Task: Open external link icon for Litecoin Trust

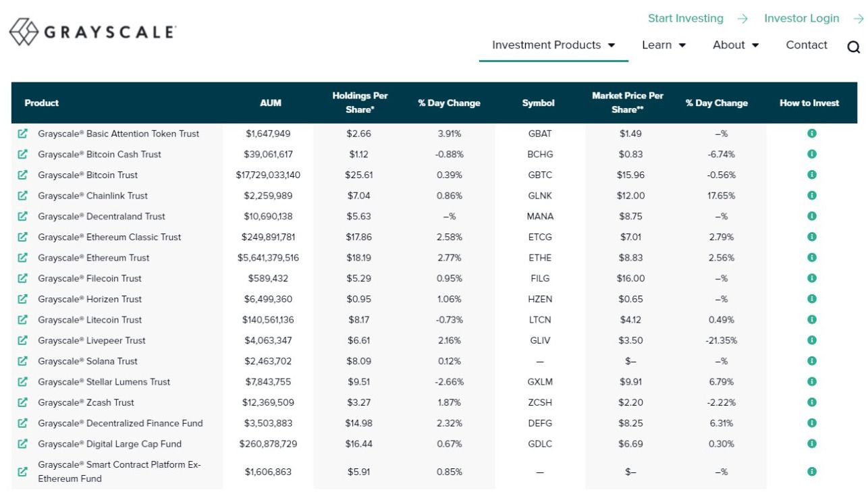Action: [23, 320]
